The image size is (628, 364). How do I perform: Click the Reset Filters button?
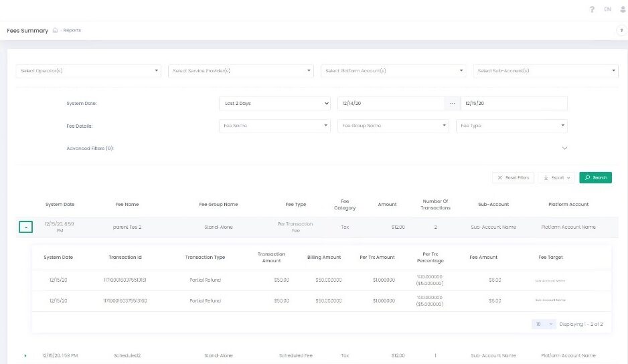tap(513, 178)
